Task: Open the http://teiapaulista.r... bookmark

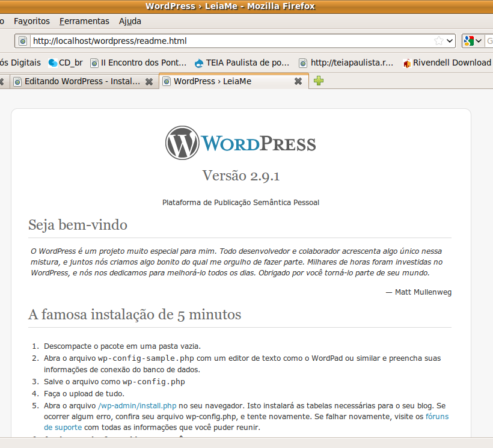Action: coord(346,63)
